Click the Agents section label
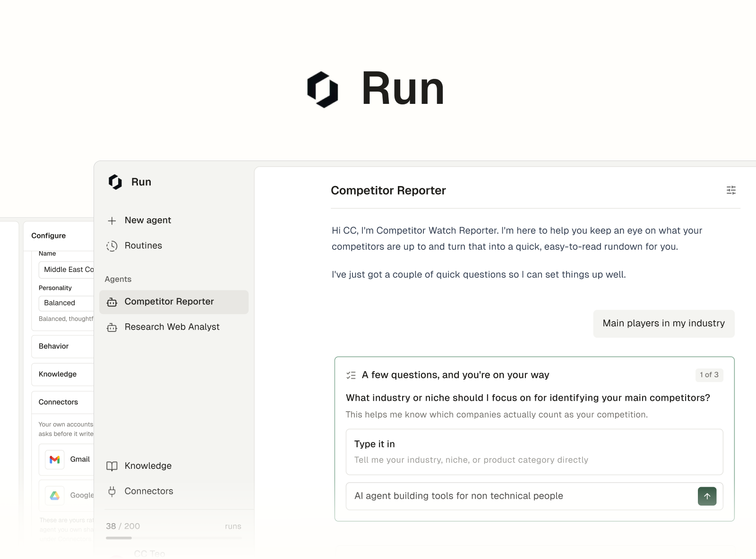756x559 pixels. point(118,279)
